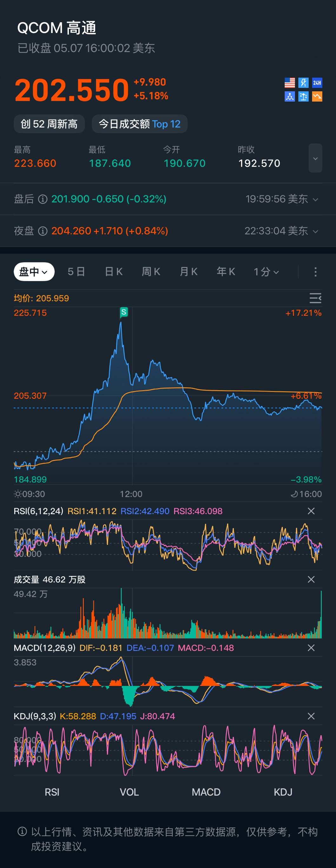Tap the green S marker on chart

(x=124, y=312)
